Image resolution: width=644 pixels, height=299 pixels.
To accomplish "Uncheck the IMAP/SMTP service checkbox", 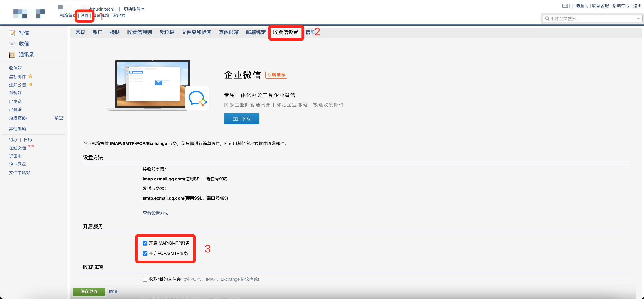I will click(x=145, y=243).
